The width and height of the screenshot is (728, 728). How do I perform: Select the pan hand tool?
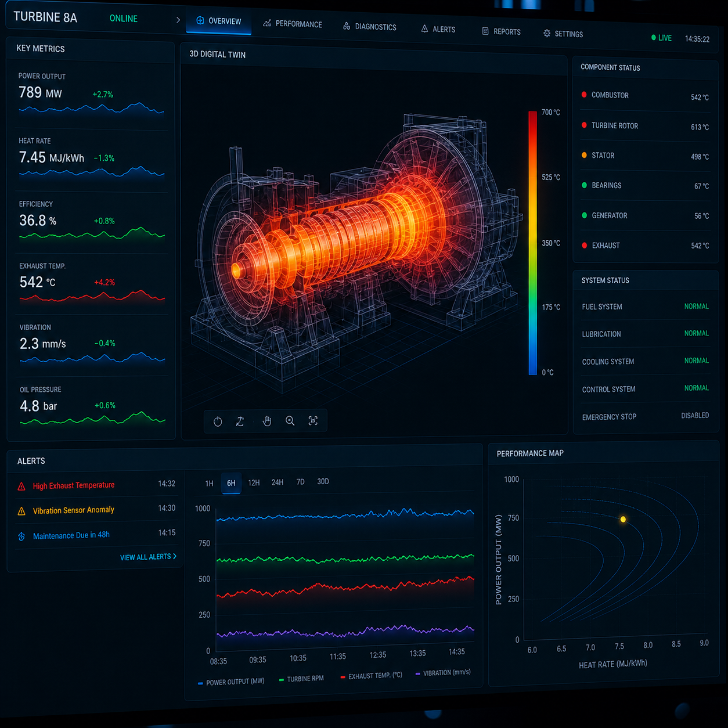[x=266, y=421]
